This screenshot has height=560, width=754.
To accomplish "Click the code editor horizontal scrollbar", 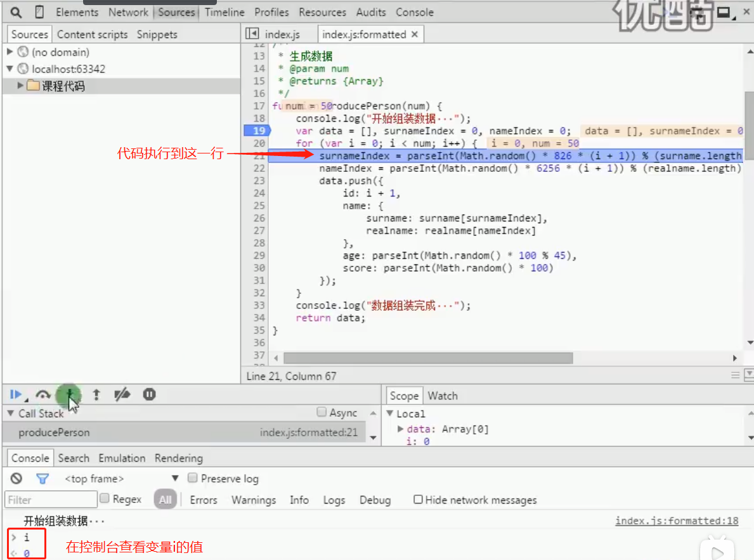I will point(428,358).
